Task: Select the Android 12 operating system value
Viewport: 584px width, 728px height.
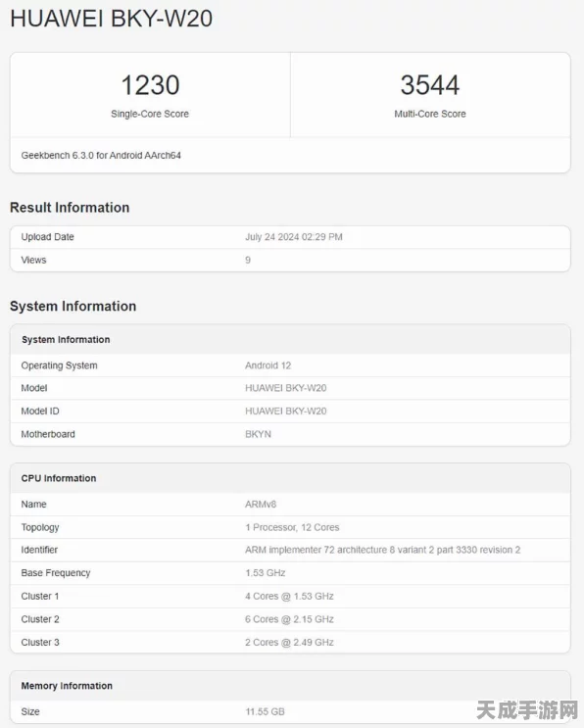Action: pos(268,365)
